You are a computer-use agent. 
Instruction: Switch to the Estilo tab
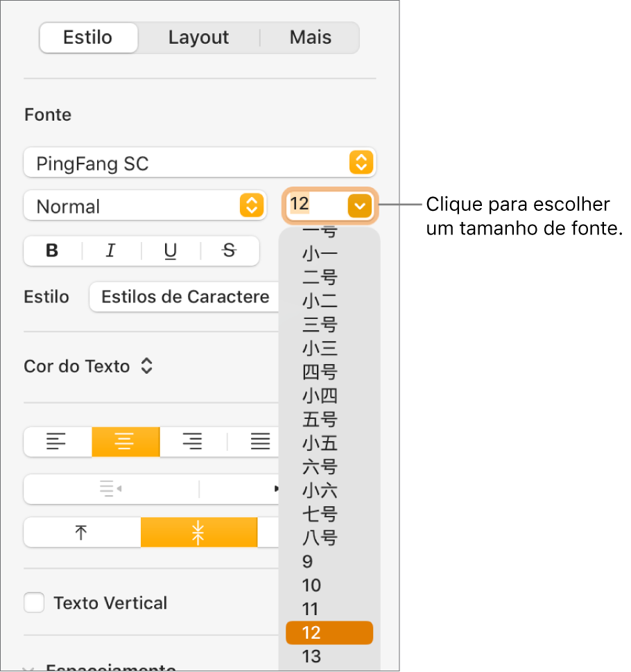[88, 37]
